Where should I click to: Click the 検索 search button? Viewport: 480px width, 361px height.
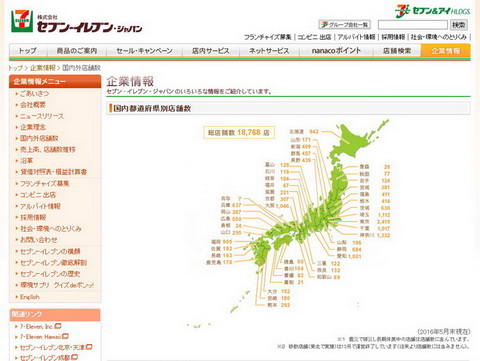(459, 25)
